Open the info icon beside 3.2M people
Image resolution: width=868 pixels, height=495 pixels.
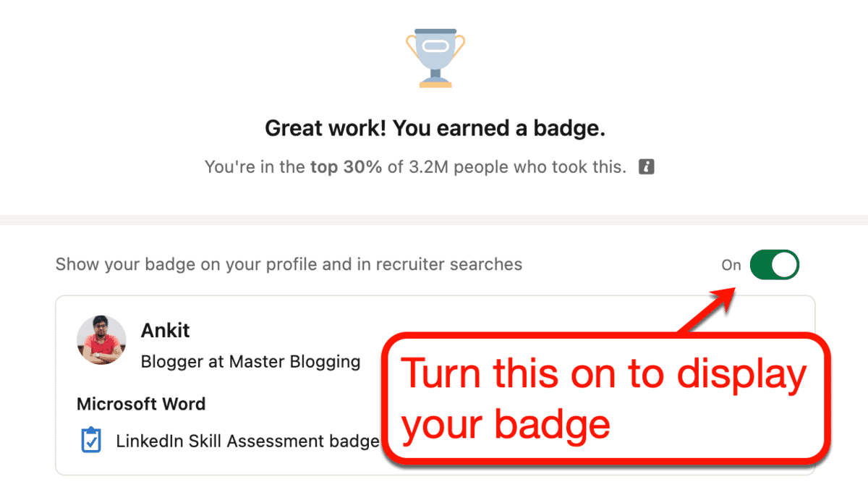(x=647, y=167)
